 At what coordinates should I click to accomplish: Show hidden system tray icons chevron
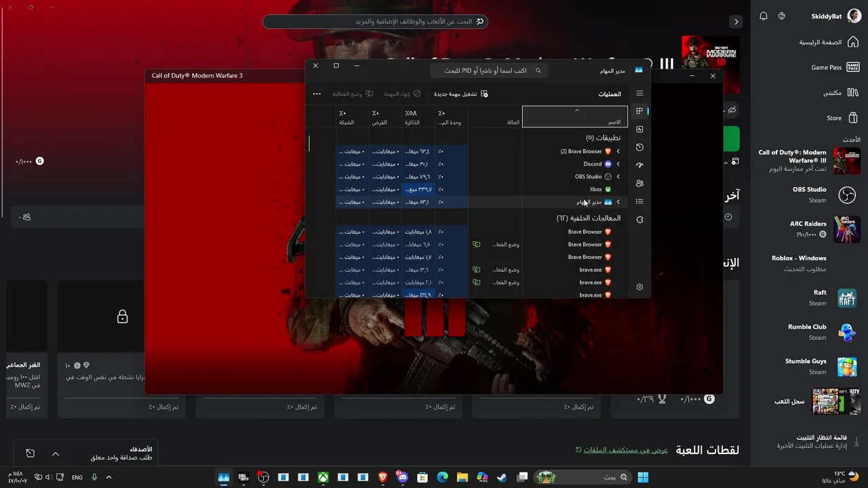109,477
